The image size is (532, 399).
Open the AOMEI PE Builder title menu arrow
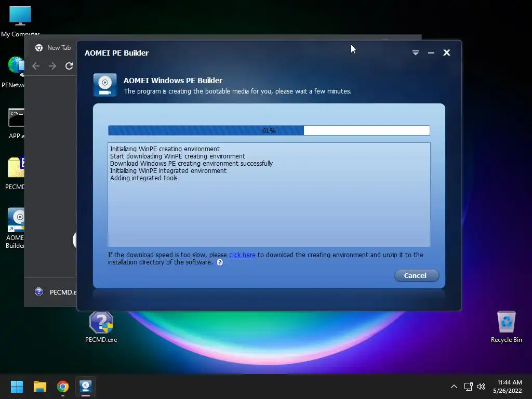coord(415,52)
